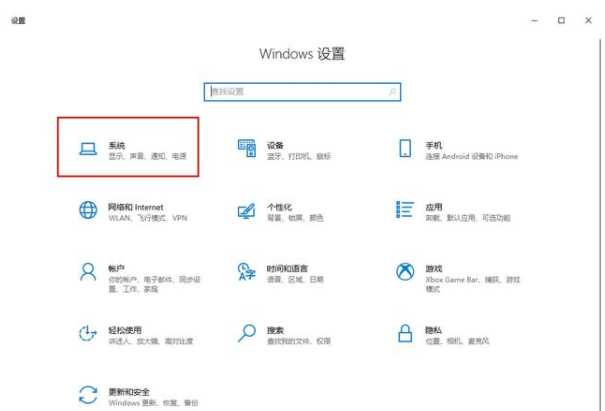Click the 连接 Android 设备和 iPhone text
The height and width of the screenshot is (411, 605).
(471, 156)
